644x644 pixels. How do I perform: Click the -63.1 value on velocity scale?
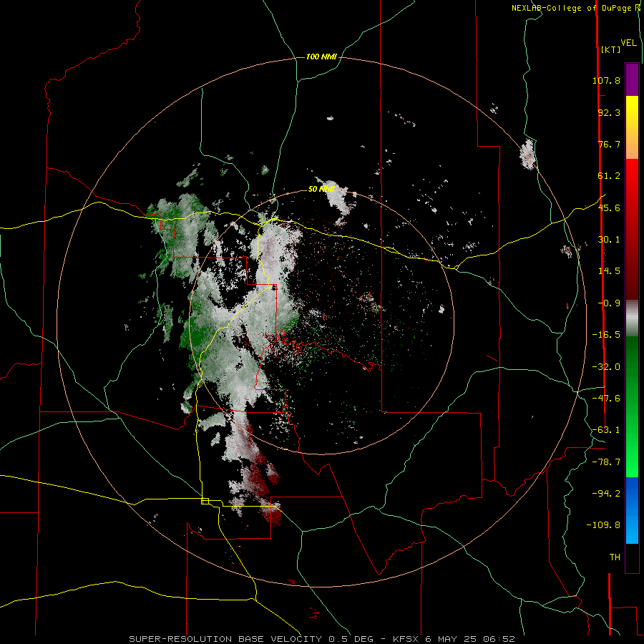[x=606, y=430]
